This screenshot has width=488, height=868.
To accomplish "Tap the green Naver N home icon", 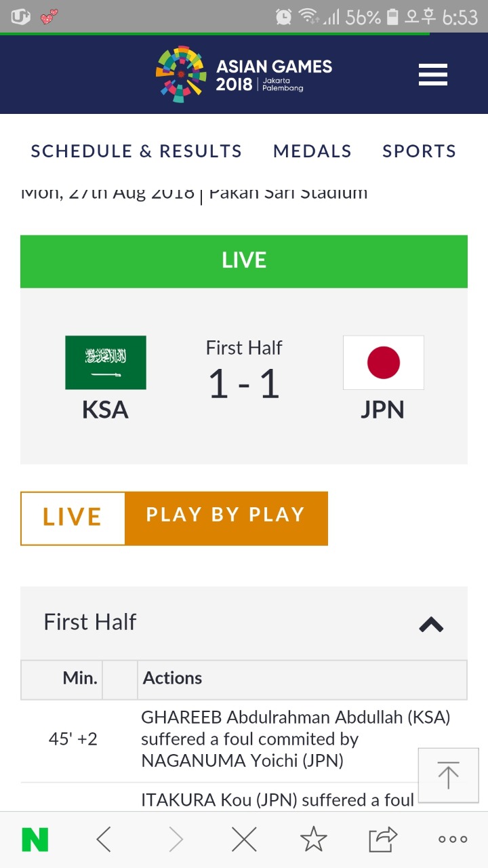I will coord(35,840).
